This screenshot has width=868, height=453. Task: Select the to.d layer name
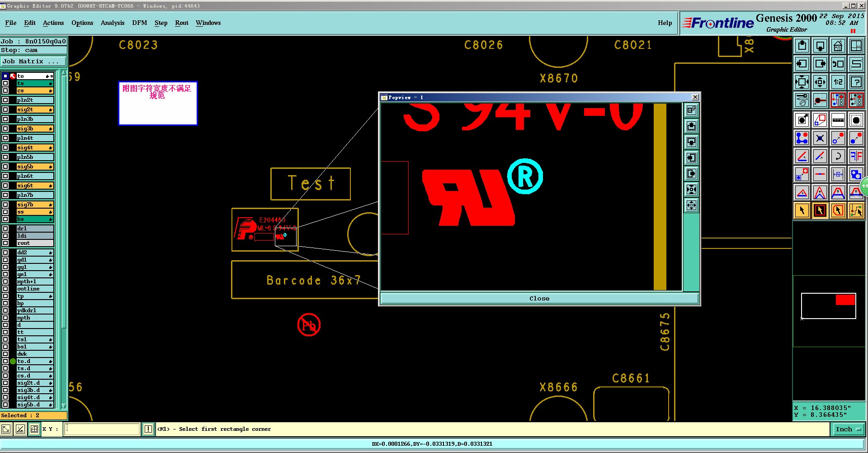pos(35,361)
